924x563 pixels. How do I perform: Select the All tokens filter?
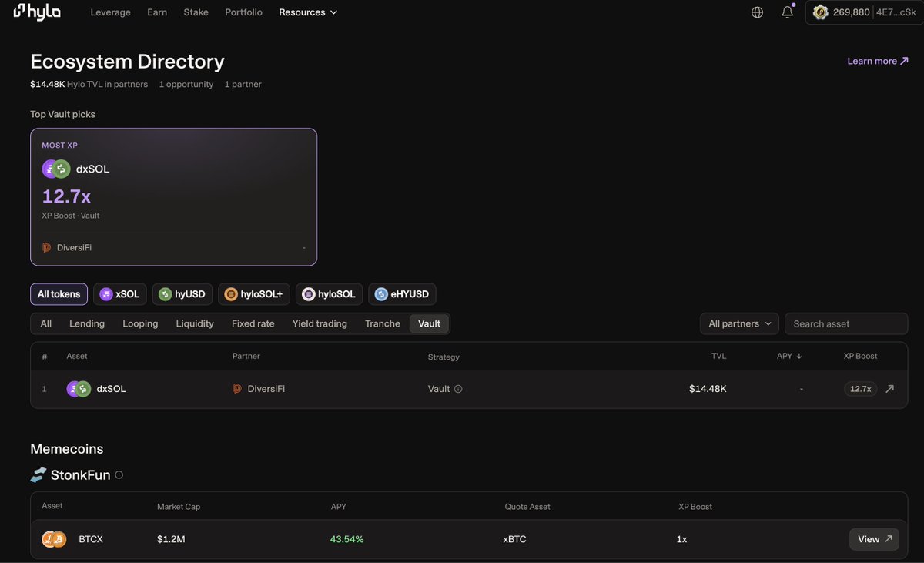click(59, 294)
